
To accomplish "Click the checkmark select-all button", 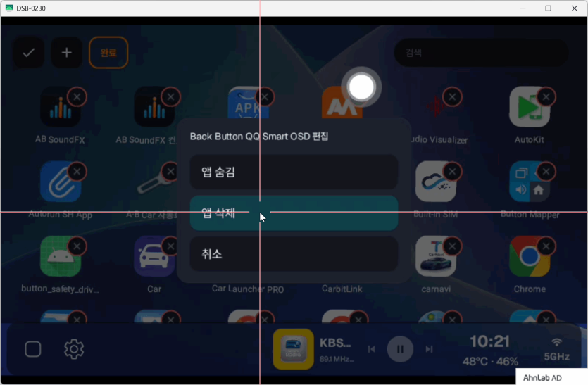I will [x=29, y=53].
